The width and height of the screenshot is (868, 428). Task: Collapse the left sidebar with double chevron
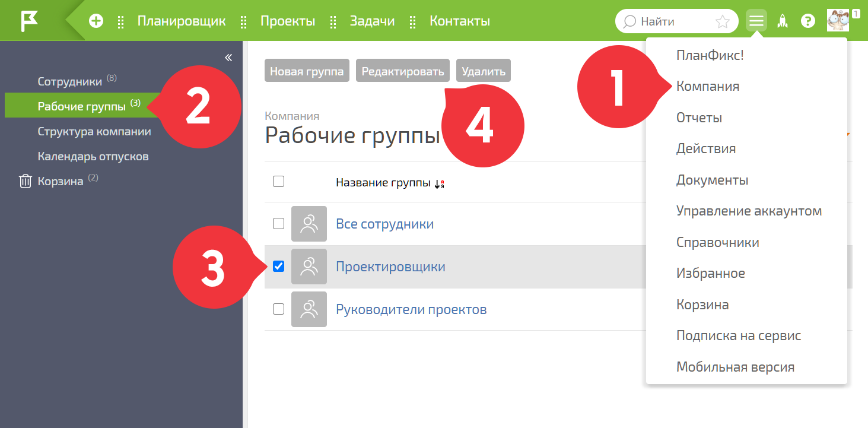pos(228,58)
